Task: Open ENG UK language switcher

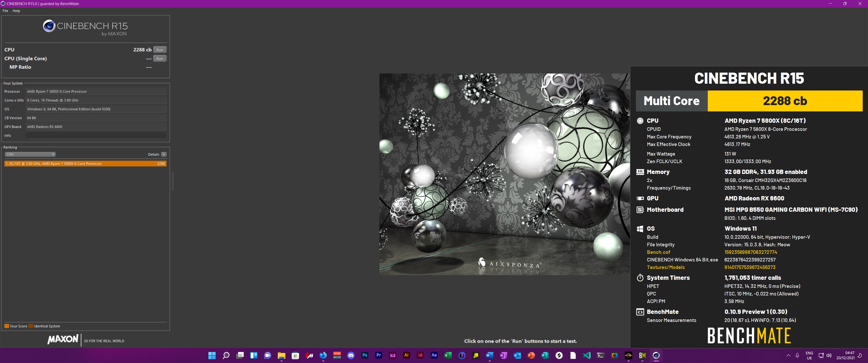Action: point(809,355)
